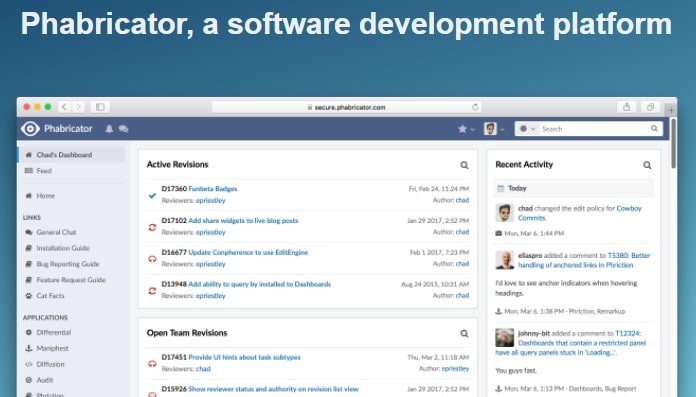Open Show reviewer status and authority revision
The width and height of the screenshot is (696, 397).
point(273,389)
